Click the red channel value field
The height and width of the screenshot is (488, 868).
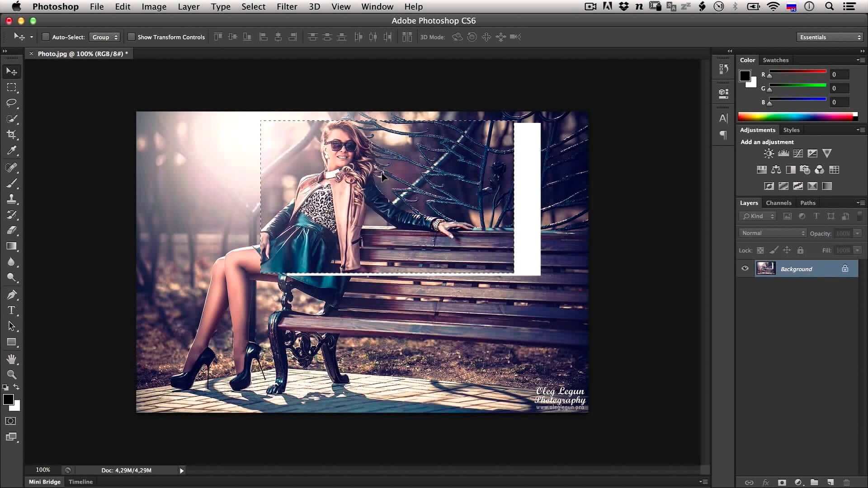(x=839, y=75)
